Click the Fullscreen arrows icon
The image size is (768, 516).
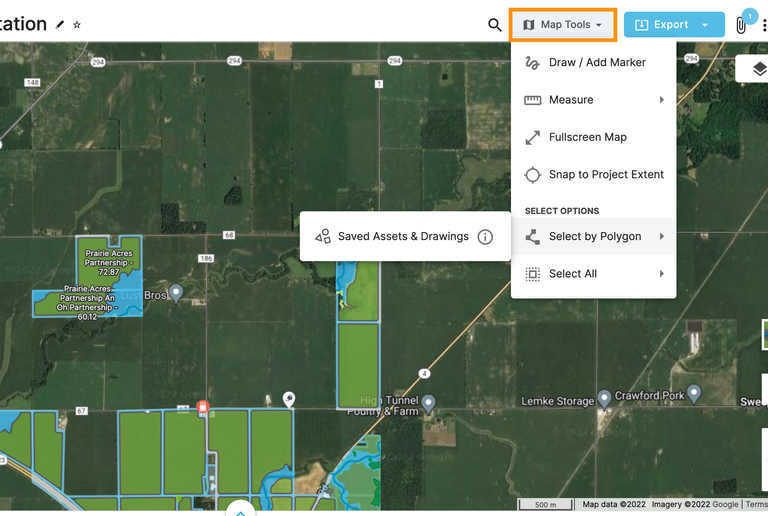(532, 138)
